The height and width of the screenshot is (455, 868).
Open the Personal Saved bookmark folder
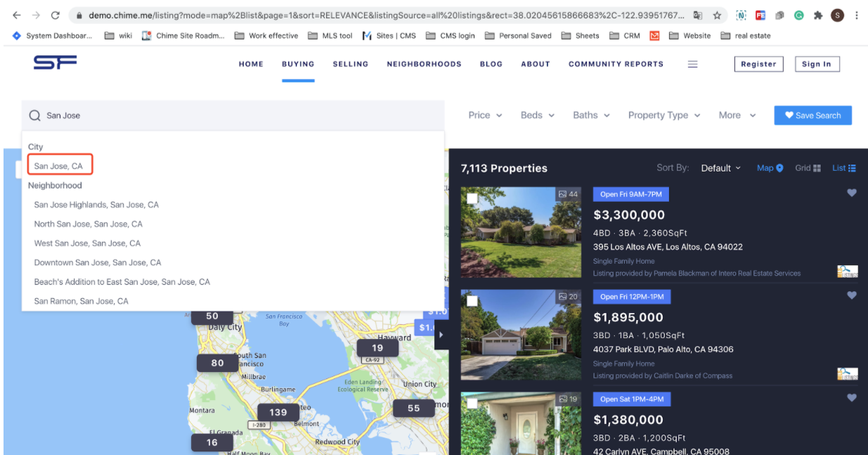[x=518, y=36]
